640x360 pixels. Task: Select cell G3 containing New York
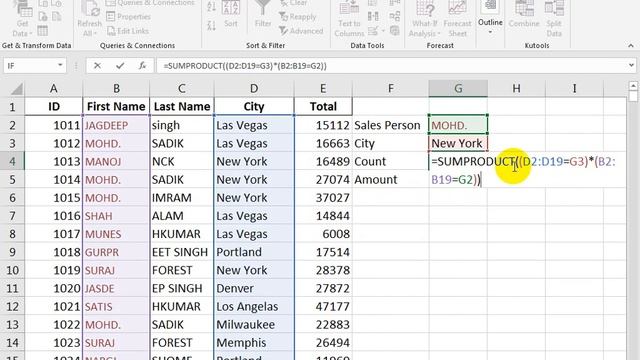(458, 143)
